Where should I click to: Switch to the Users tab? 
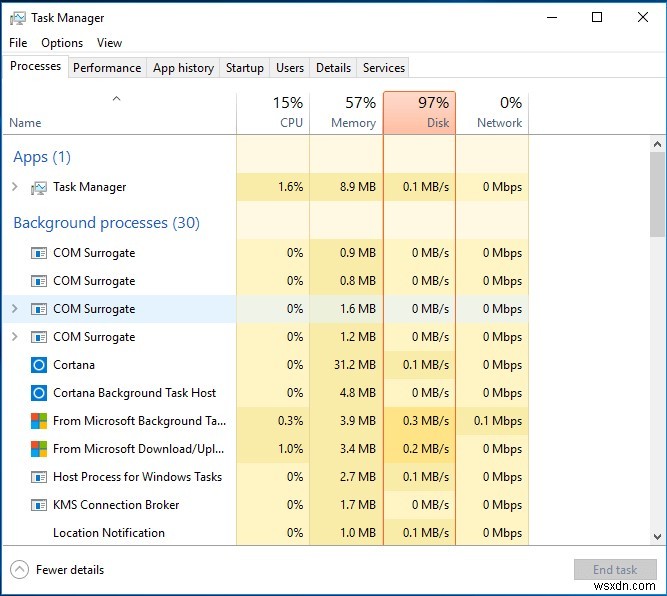click(290, 68)
